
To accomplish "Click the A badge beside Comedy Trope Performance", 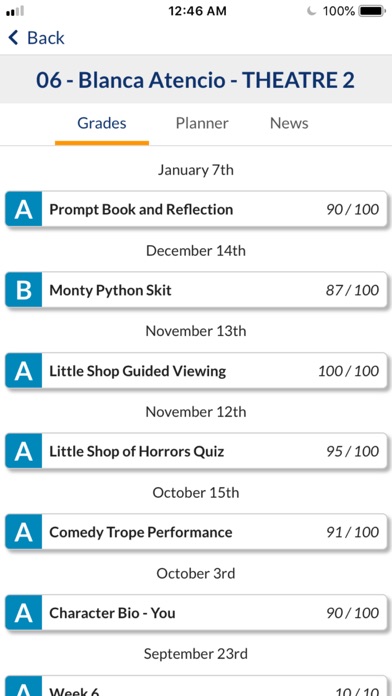I will click(24, 532).
